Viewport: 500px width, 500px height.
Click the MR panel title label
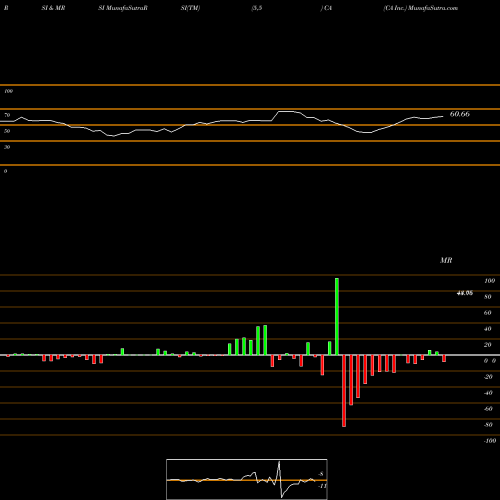tap(446, 260)
